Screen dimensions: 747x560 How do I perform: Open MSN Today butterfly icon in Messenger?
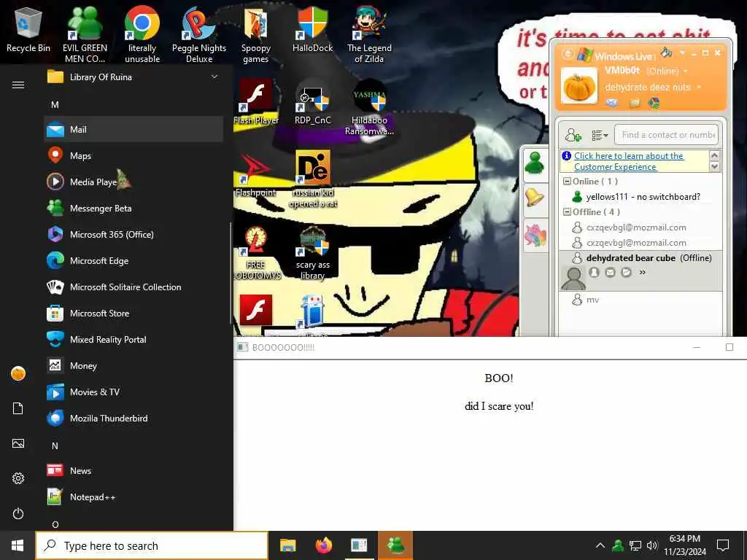[x=654, y=102]
